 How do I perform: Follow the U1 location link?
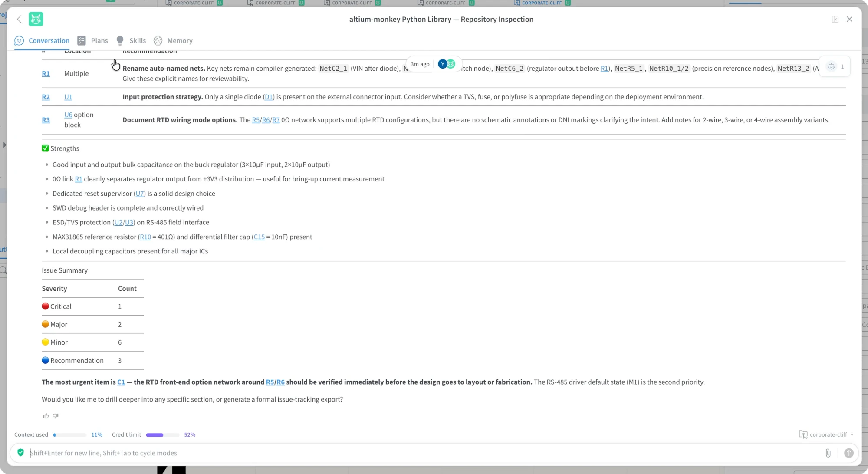pyautogui.click(x=68, y=97)
